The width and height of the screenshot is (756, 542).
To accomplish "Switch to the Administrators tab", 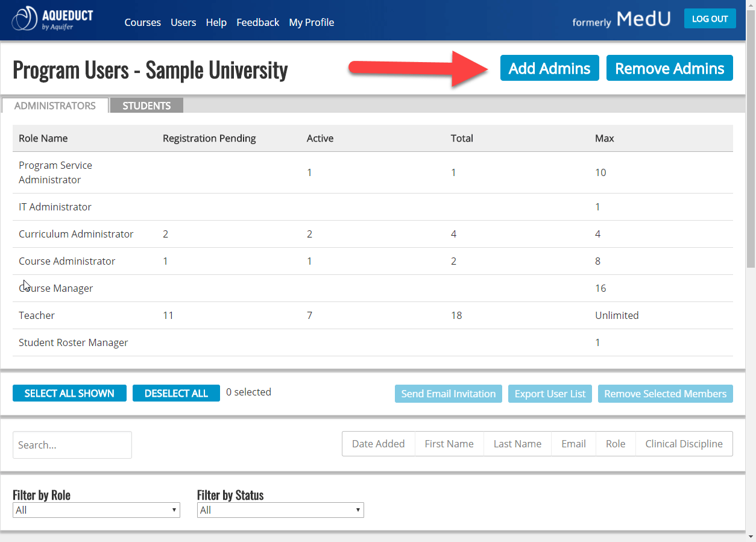I will pos(55,106).
